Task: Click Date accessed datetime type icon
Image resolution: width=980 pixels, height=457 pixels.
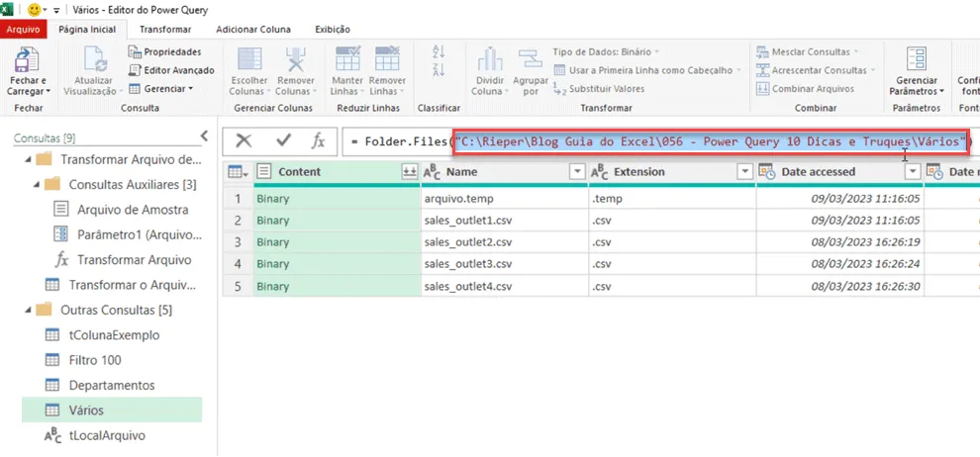Action: click(767, 172)
